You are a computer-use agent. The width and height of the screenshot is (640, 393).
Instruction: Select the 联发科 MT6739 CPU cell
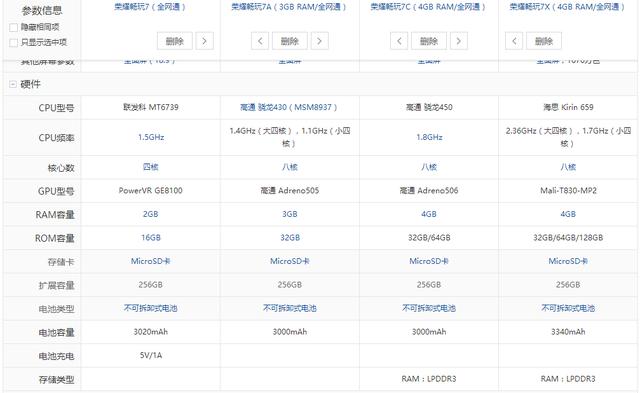pyautogui.click(x=151, y=107)
